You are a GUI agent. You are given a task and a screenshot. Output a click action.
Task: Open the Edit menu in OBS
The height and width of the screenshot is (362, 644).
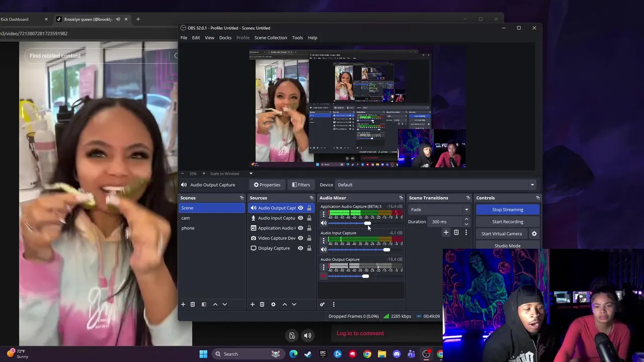196,38
